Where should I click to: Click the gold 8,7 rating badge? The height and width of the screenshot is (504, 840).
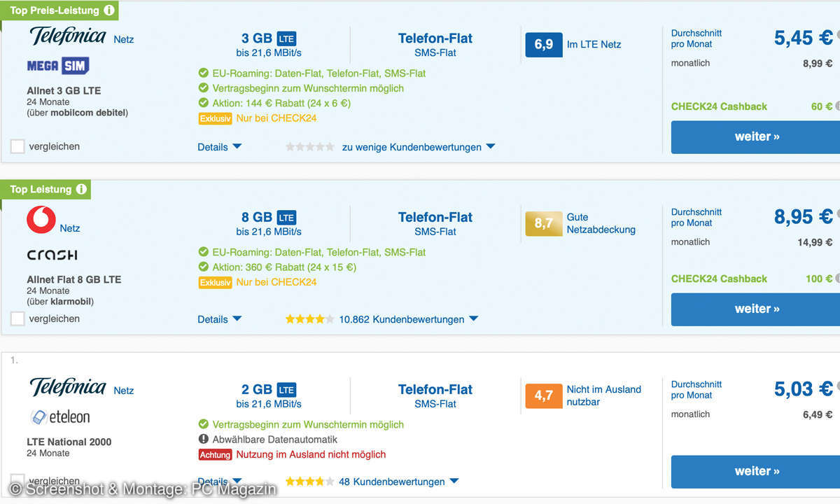(544, 224)
